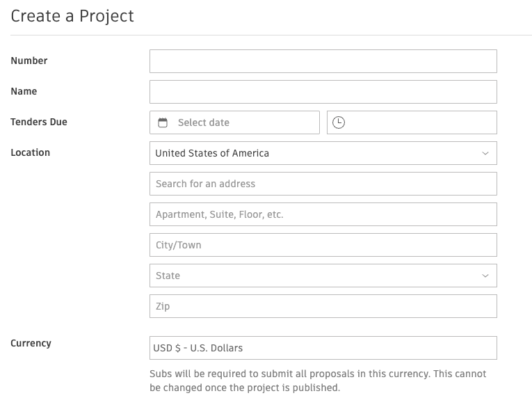Click the chevron arrow on the country selector
This screenshot has width=532, height=398.
click(x=485, y=154)
